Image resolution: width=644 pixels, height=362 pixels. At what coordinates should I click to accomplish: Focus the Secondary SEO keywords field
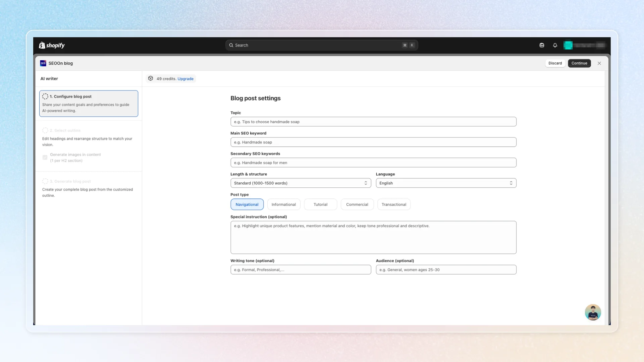[x=373, y=163]
